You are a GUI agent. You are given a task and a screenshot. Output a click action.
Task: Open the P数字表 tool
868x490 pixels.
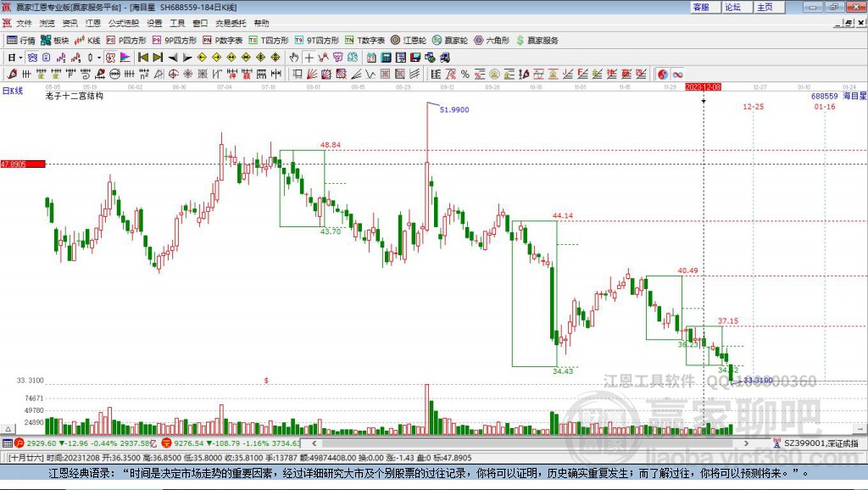coord(223,41)
